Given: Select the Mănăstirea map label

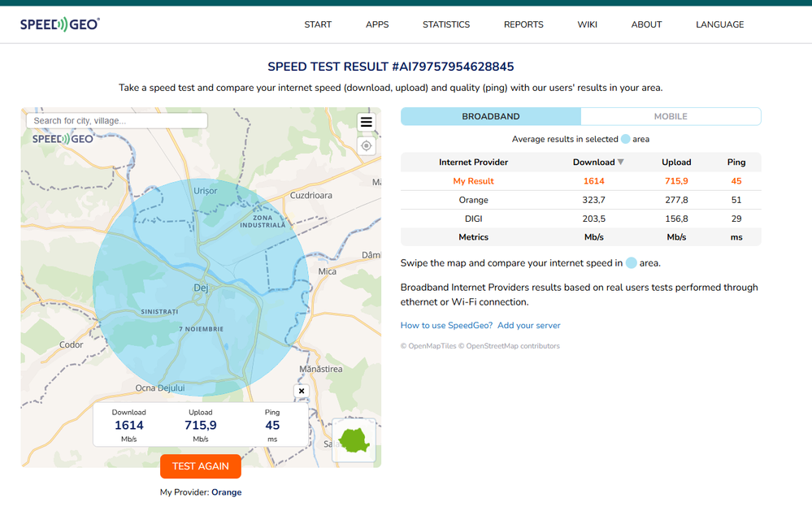Looking at the screenshot, I should click(320, 369).
